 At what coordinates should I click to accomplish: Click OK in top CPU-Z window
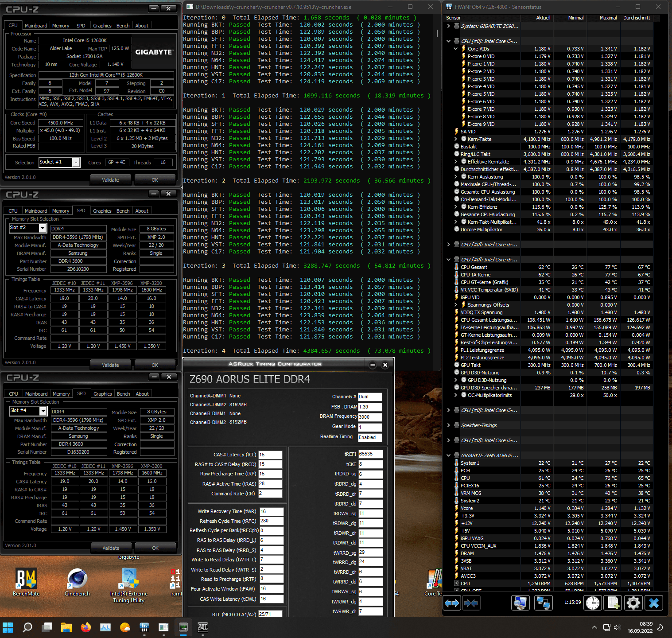click(155, 180)
